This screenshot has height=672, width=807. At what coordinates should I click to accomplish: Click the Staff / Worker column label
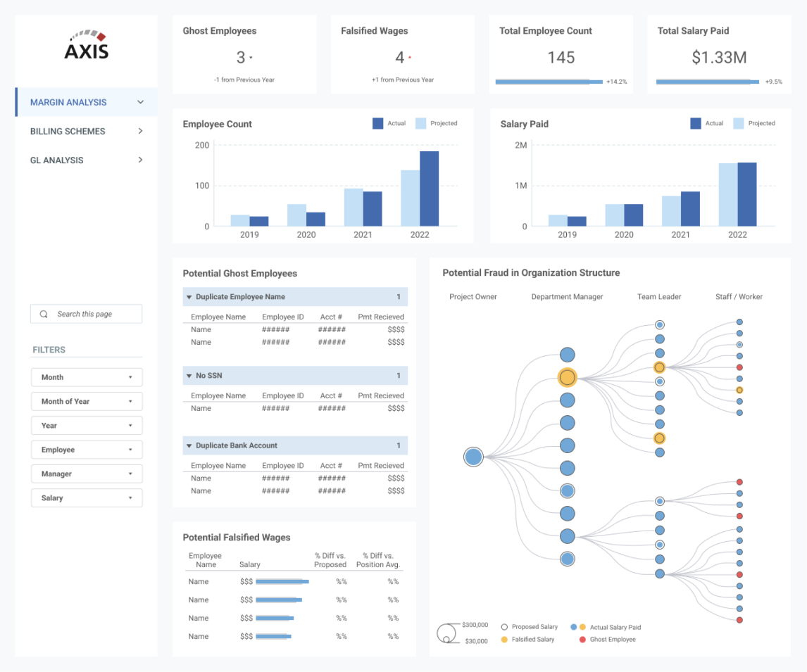739,297
